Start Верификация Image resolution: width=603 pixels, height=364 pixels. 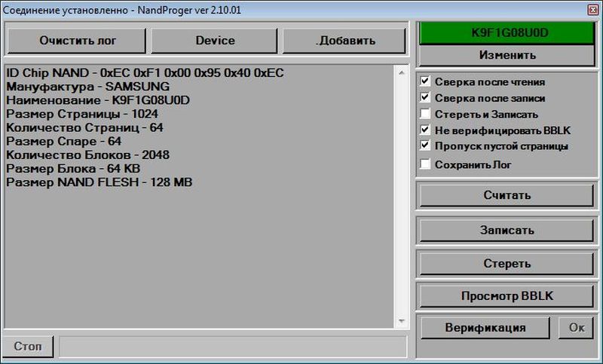tap(485, 328)
